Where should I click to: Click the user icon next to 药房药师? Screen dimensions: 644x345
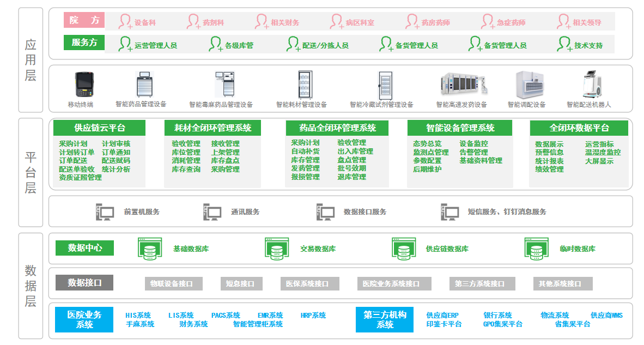pos(412,21)
